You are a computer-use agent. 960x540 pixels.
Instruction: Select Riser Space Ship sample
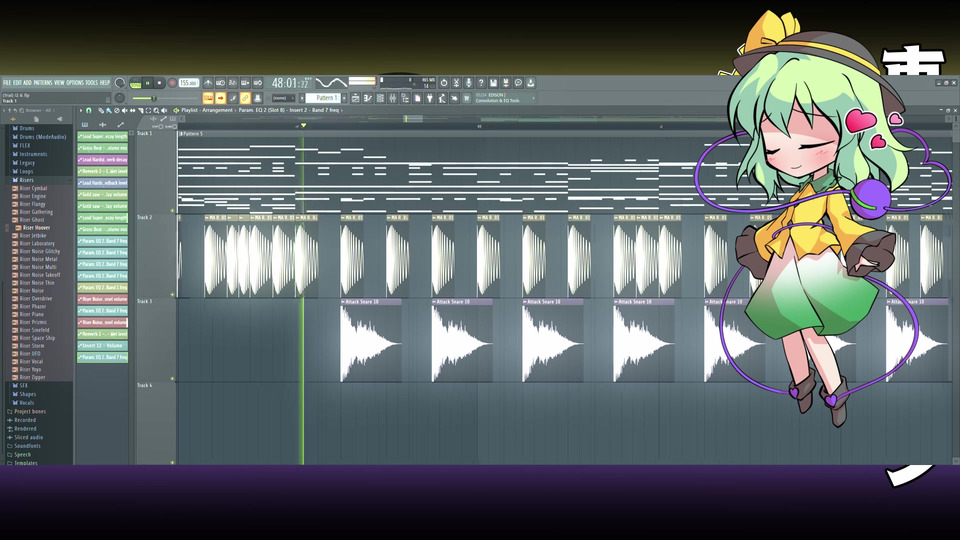tap(37, 338)
